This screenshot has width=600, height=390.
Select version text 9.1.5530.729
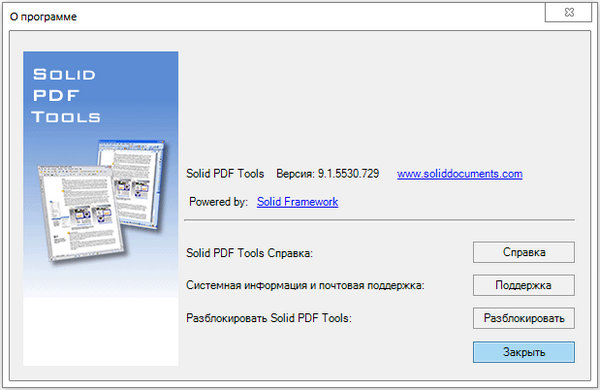coord(348,174)
